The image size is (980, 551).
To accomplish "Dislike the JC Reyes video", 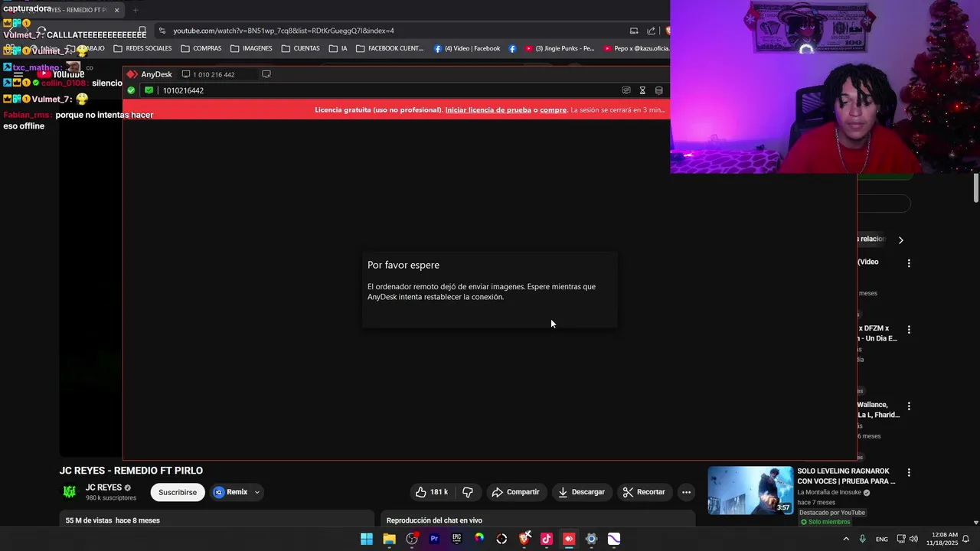I will coord(468,492).
